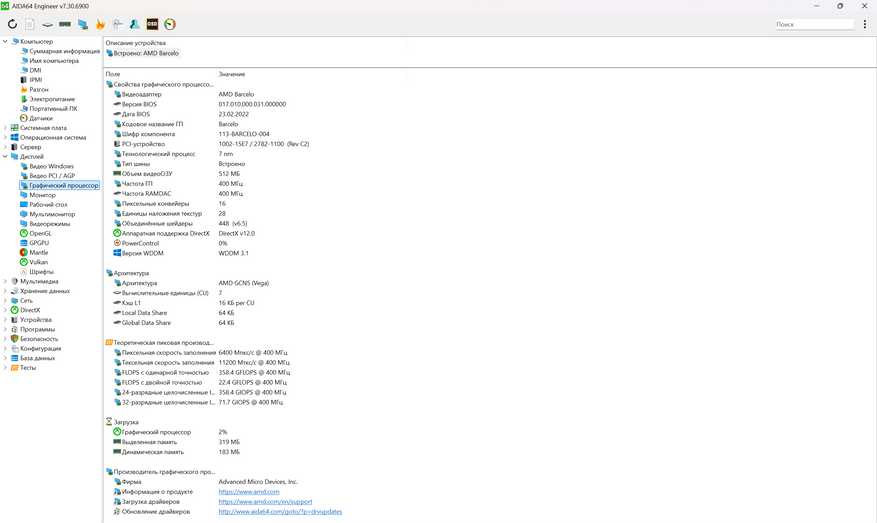Screen dimensions: 877x523
Task: Open Электропитание in the tree
Action: tap(52, 99)
